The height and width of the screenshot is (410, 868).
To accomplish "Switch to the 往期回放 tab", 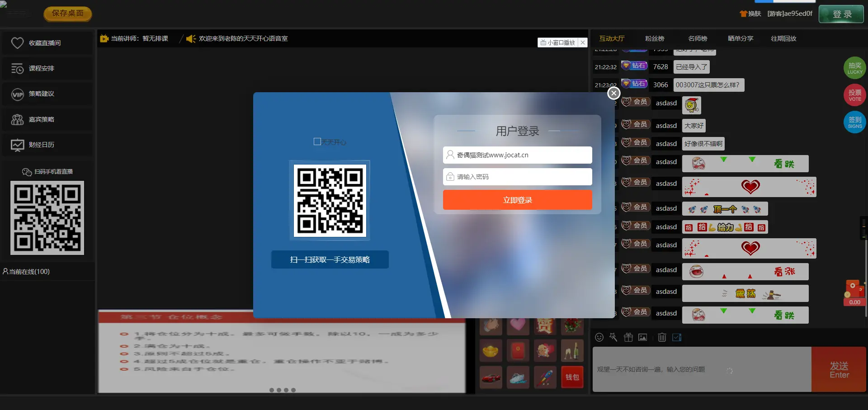I will click(x=783, y=38).
